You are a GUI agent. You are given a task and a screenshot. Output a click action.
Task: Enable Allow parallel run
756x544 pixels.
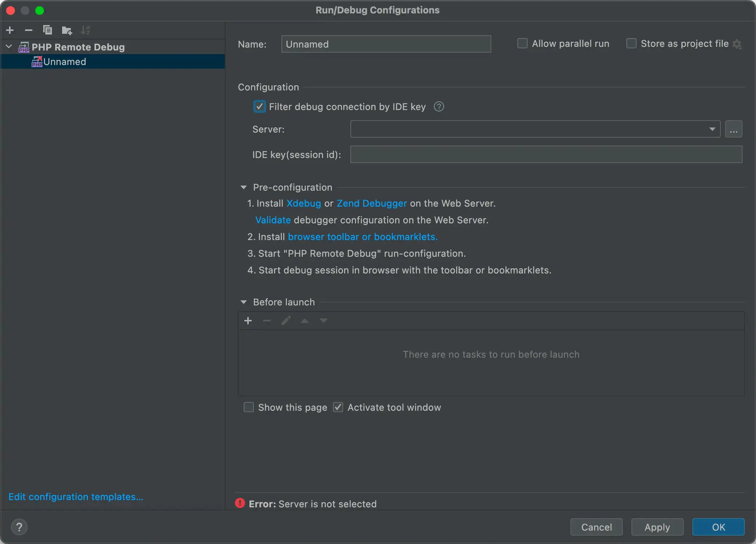(x=523, y=43)
